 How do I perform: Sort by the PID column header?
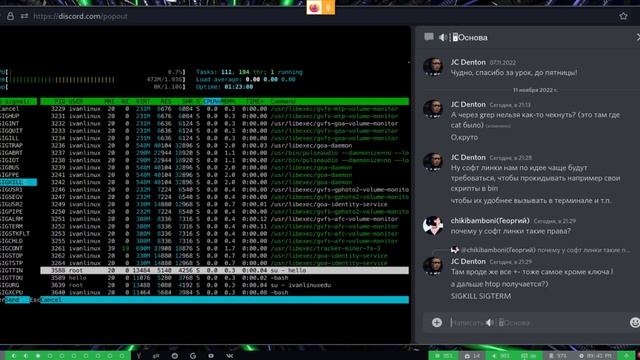coord(60,101)
